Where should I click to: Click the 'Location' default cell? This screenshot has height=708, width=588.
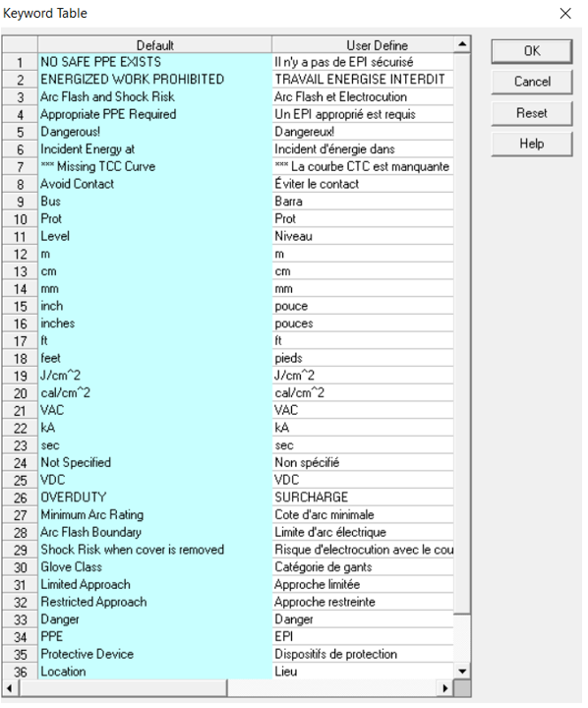[155, 672]
